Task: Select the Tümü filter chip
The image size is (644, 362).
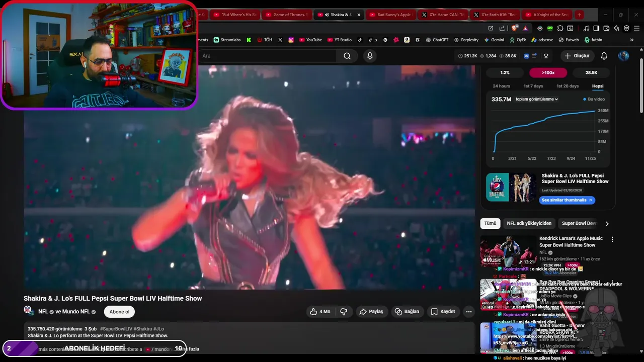Action: tap(490, 223)
